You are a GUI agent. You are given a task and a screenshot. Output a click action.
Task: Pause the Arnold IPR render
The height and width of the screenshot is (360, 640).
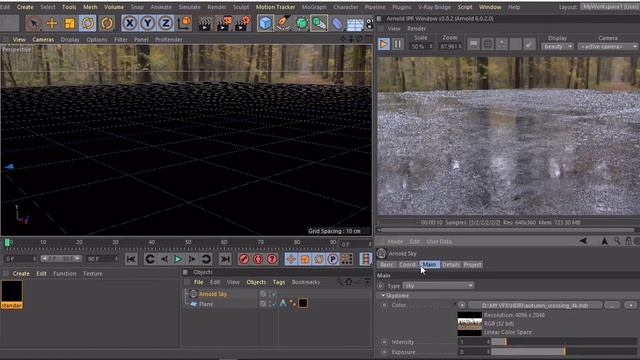(x=397, y=44)
